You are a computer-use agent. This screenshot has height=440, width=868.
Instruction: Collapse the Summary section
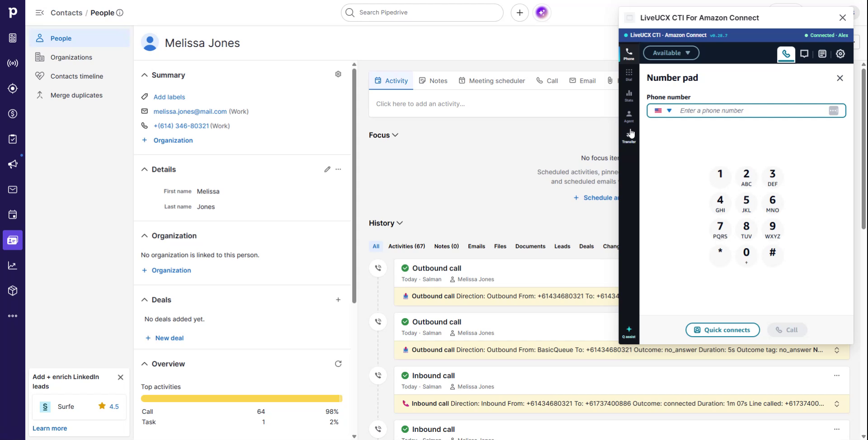point(145,75)
